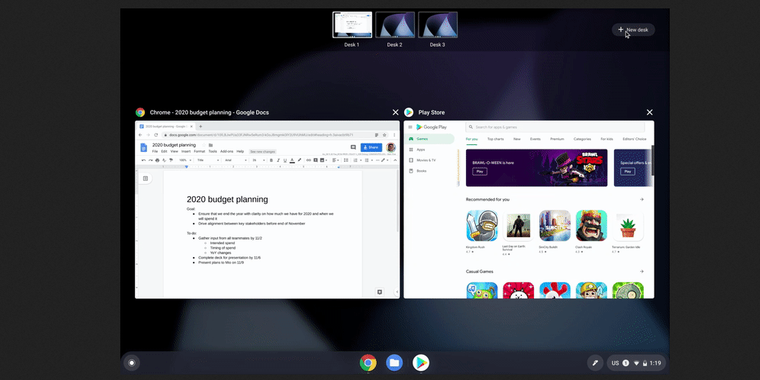Open the Kingdom Rush game icon
The image size is (760, 380).
coord(482,225)
